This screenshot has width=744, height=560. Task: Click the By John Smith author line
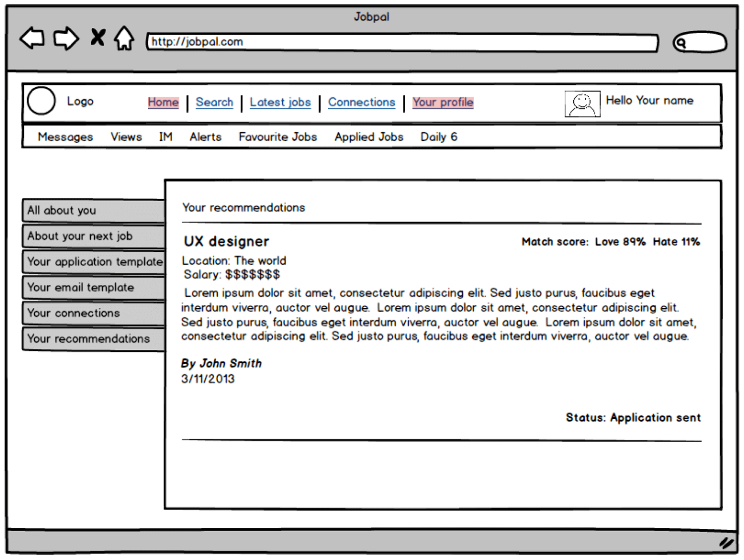(221, 363)
